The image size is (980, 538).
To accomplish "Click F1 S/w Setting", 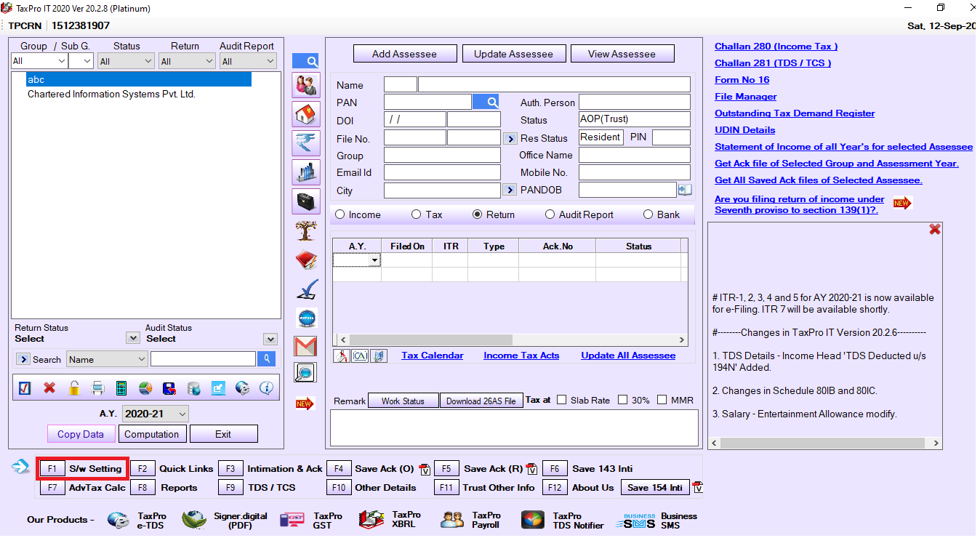I will pos(82,469).
